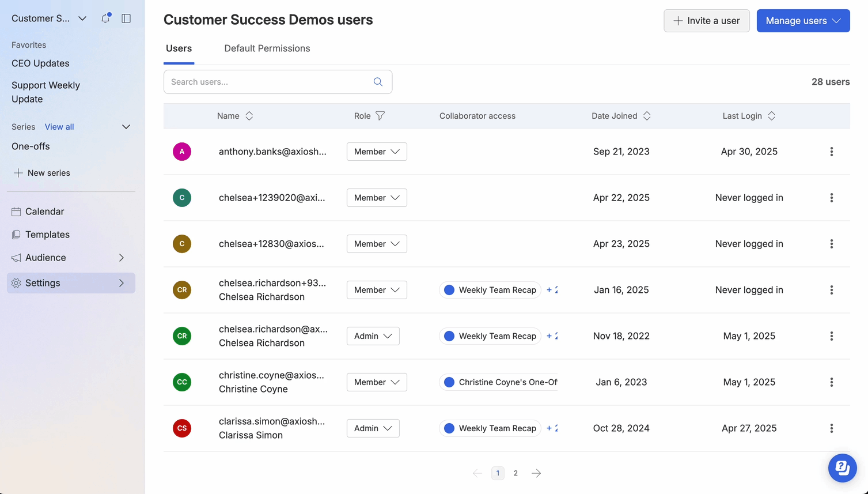This screenshot has height=494, width=868.
Task: Sort by Date Joined
Action: pyautogui.click(x=647, y=116)
